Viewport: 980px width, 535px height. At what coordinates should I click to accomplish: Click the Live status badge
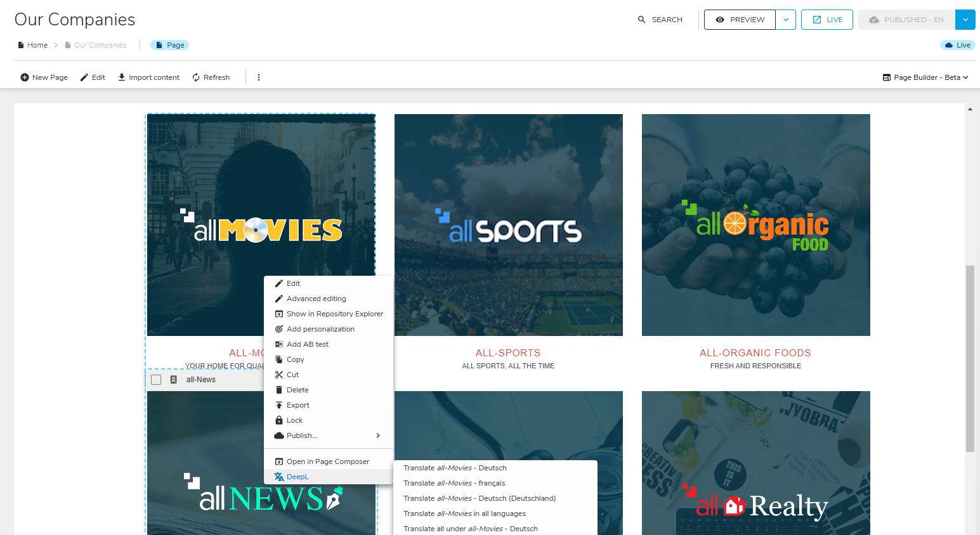tap(958, 45)
